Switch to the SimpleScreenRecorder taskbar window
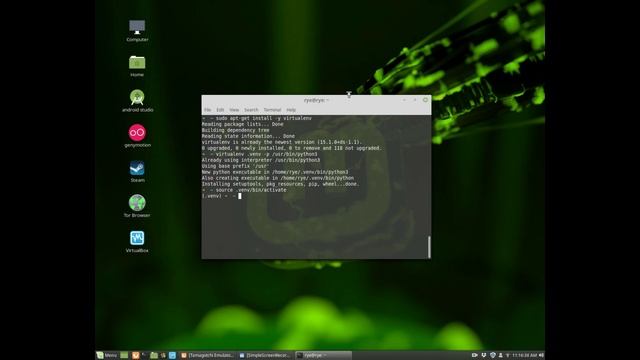The height and width of the screenshot is (360, 640). click(265, 356)
